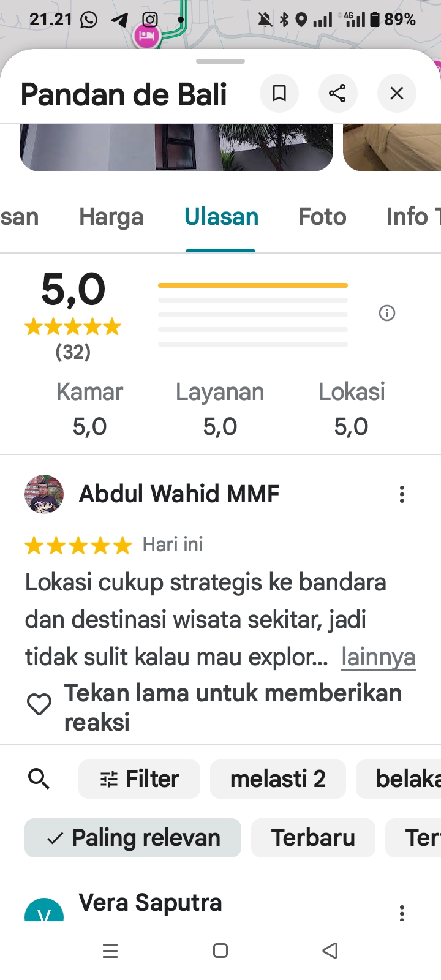Open the Ulasan tab

pyautogui.click(x=221, y=217)
